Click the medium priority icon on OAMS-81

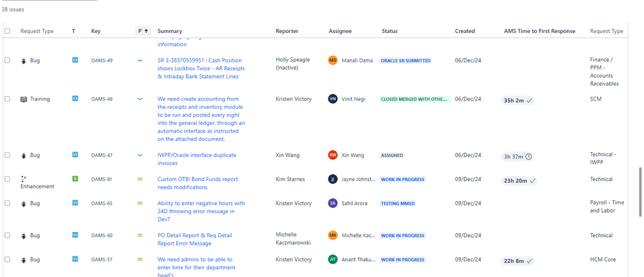pyautogui.click(x=139, y=179)
